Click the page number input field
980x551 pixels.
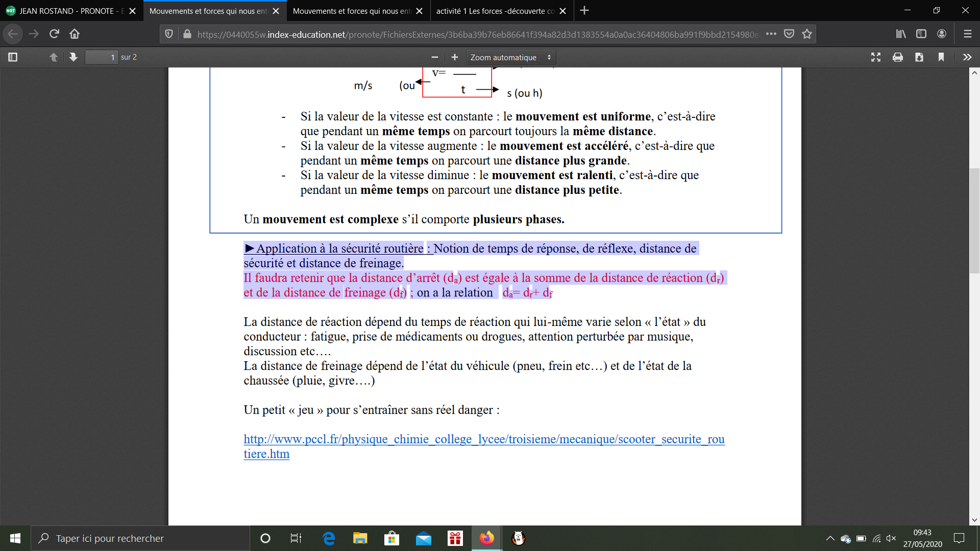[102, 57]
